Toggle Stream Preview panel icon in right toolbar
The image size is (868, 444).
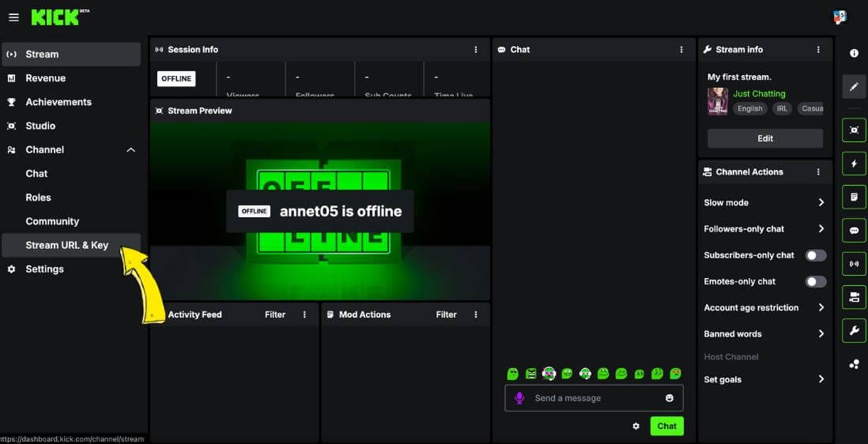[854, 130]
